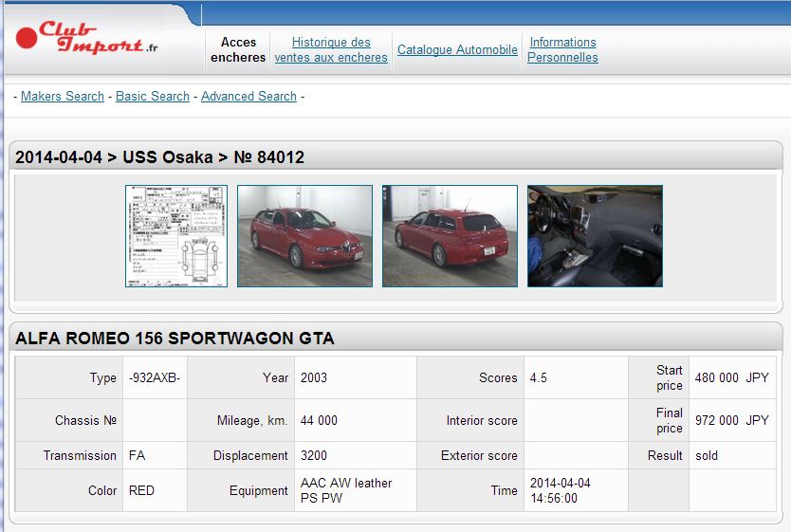791x532 pixels.
Task: Select the Color value RED
Action: point(141,490)
